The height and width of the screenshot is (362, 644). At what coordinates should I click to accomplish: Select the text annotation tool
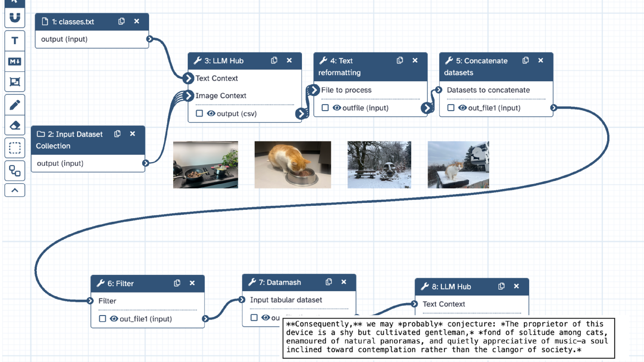[15, 40]
